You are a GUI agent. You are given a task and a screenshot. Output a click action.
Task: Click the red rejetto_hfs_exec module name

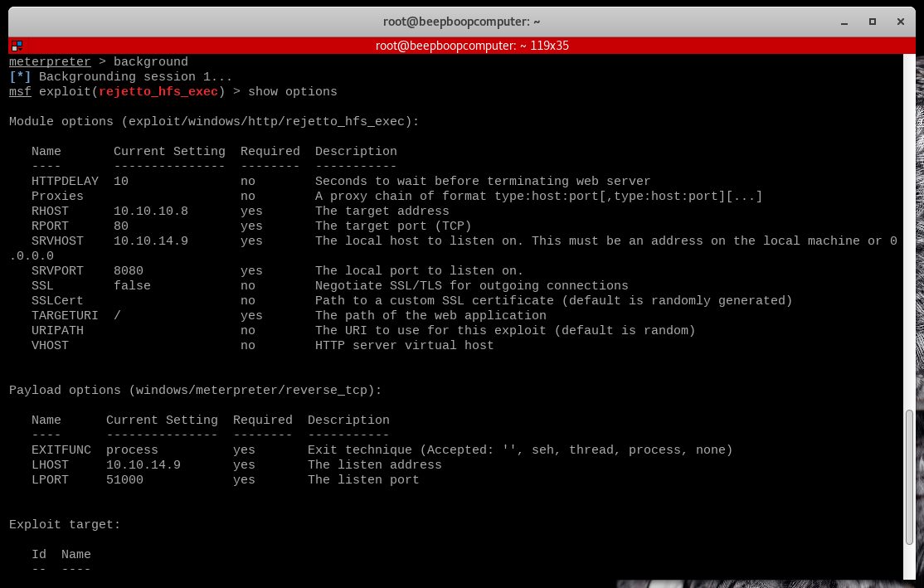pyautogui.click(x=158, y=91)
